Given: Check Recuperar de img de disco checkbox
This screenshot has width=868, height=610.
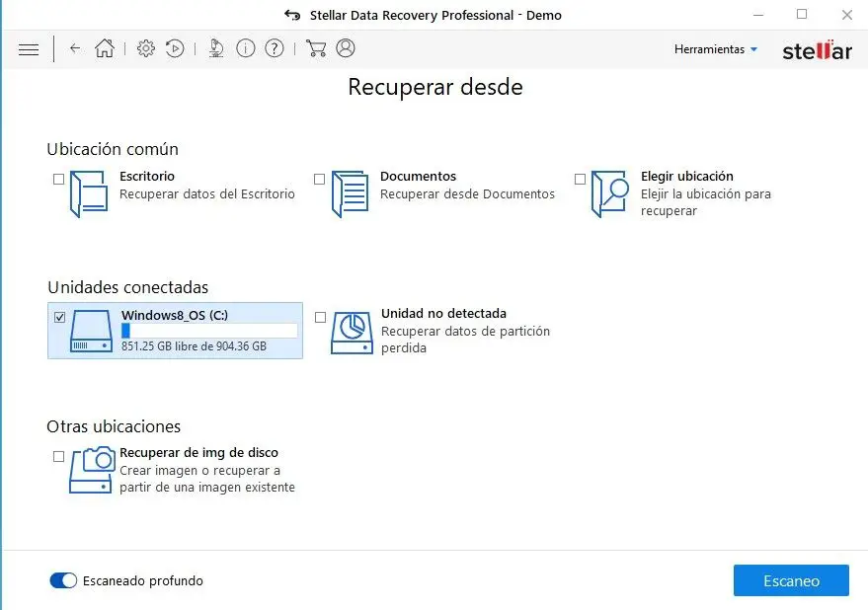Looking at the screenshot, I should point(58,456).
